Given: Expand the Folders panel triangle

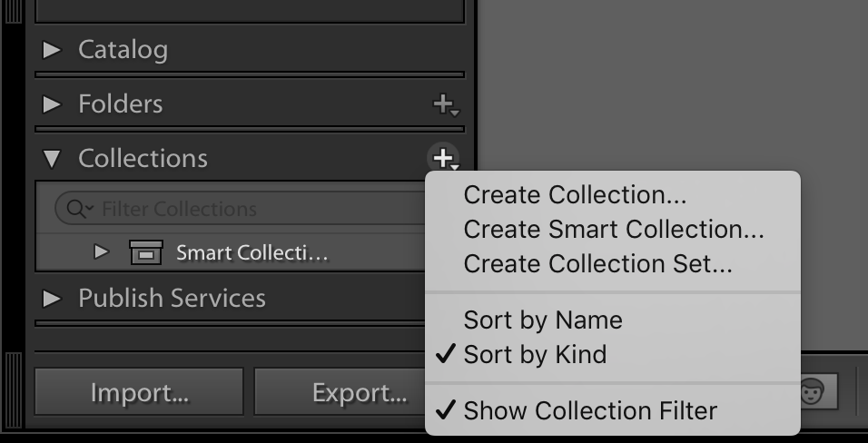Looking at the screenshot, I should pyautogui.click(x=52, y=103).
